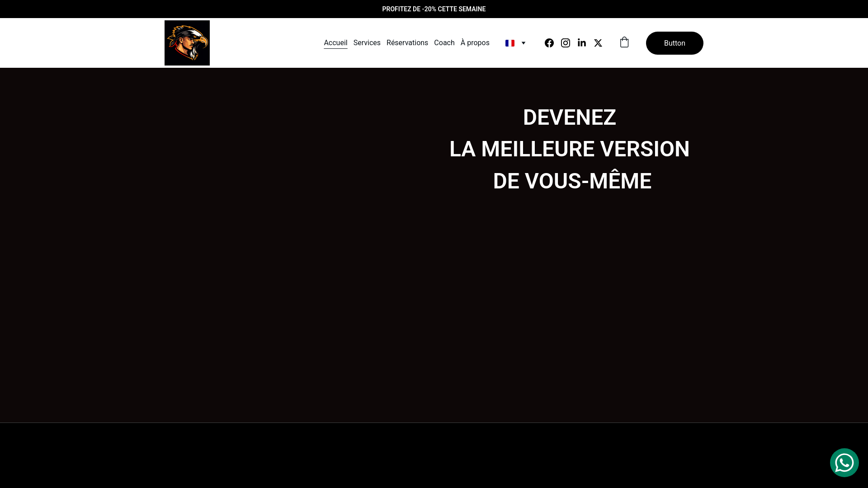Open the X (Twitter) social icon
This screenshot has height=488, width=868.
pos(598,43)
